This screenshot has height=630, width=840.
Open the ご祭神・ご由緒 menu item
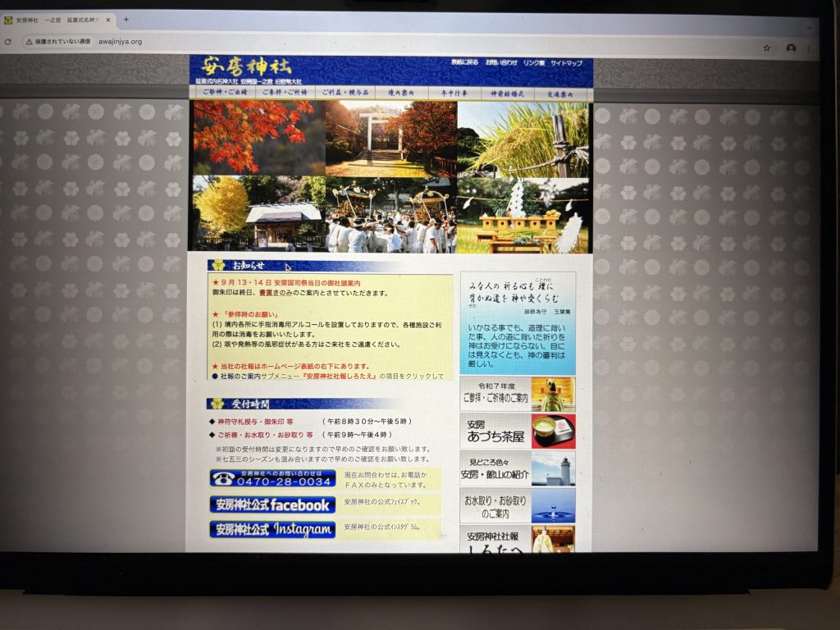pos(222,93)
